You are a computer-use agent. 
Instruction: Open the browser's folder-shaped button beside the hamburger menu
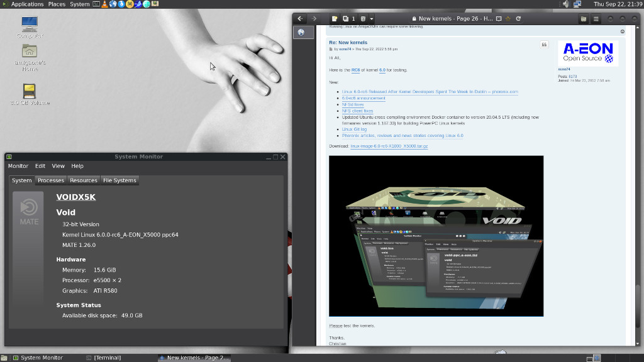coord(583,19)
